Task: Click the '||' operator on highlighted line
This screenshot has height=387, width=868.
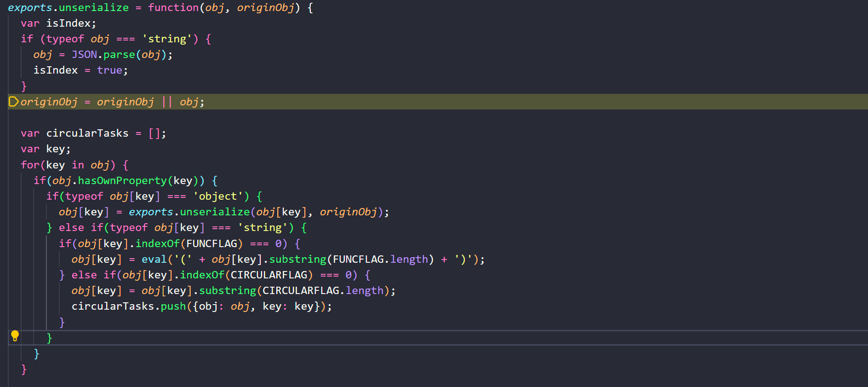Action: [x=167, y=102]
